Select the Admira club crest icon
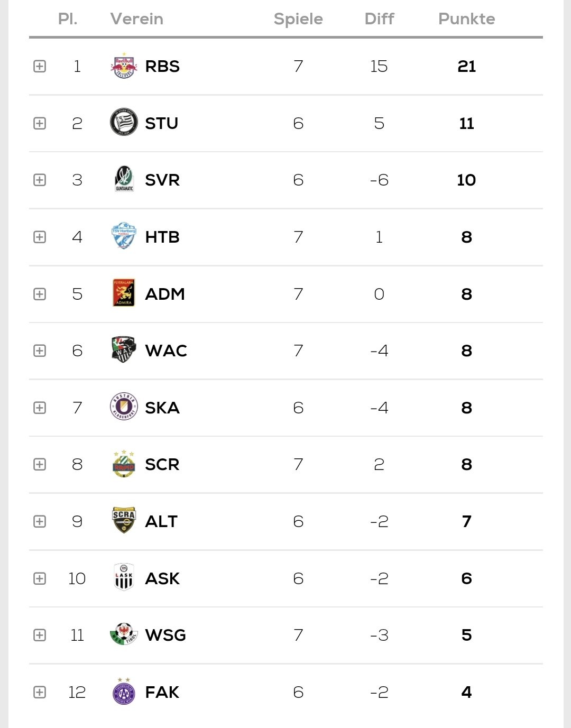Image resolution: width=571 pixels, height=728 pixels. 124,293
